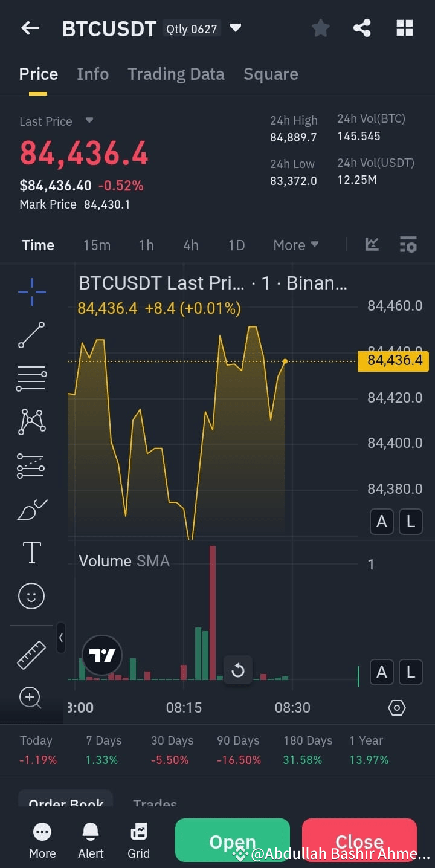Screen dimensions: 435x868
Task: Open the grid layout menu icon
Action: (404, 28)
